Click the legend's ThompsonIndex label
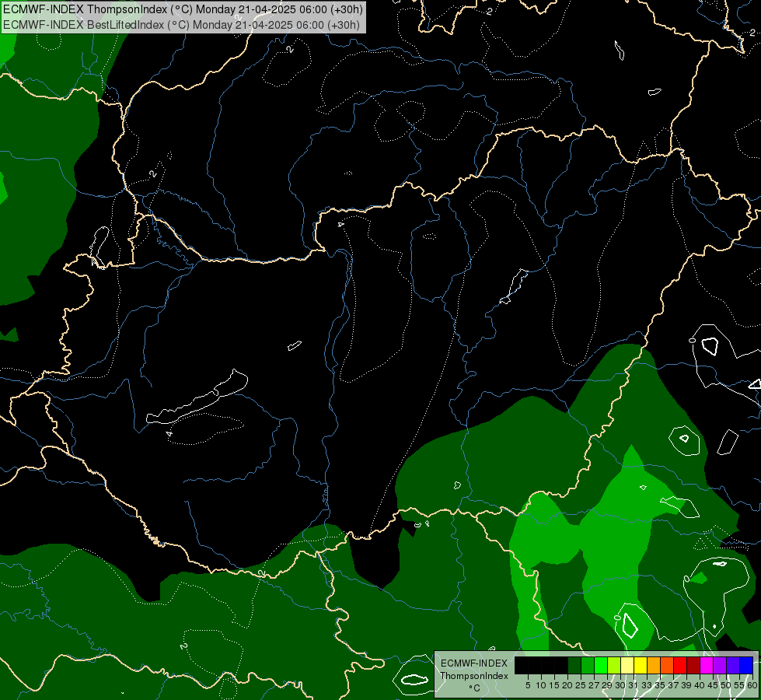The width and height of the screenshot is (761, 700). [474, 676]
